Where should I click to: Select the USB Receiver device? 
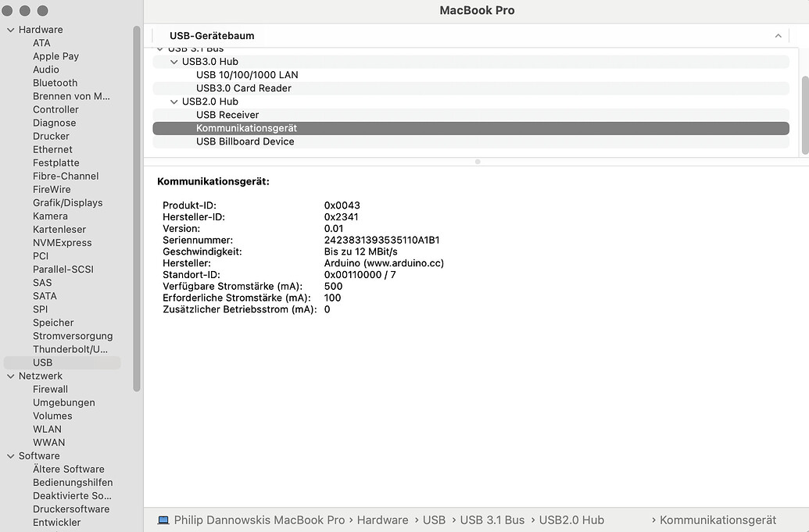click(x=226, y=114)
